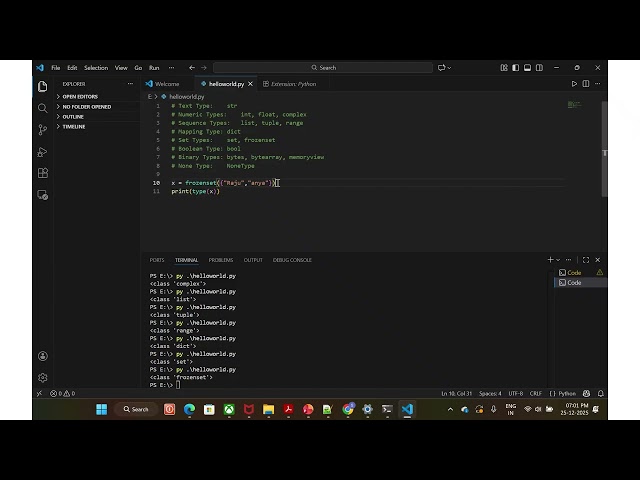The image size is (640, 480).
Task: Open the additional menus ellipsis in menu bar
Action: click(171, 68)
